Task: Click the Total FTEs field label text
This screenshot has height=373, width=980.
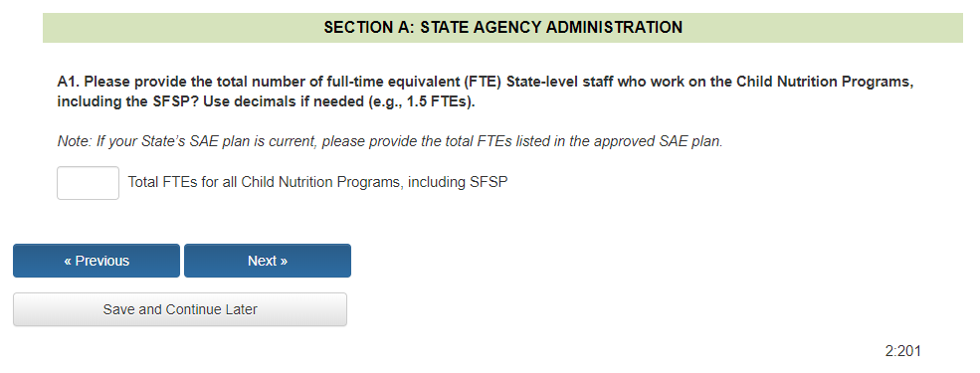Action: tap(317, 182)
